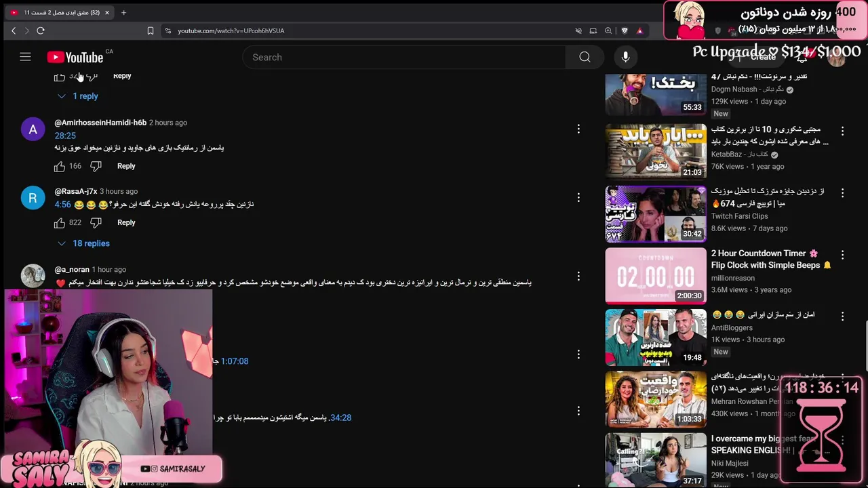The height and width of the screenshot is (488, 868).
Task: Open the millionreason channel name
Action: tap(733, 278)
